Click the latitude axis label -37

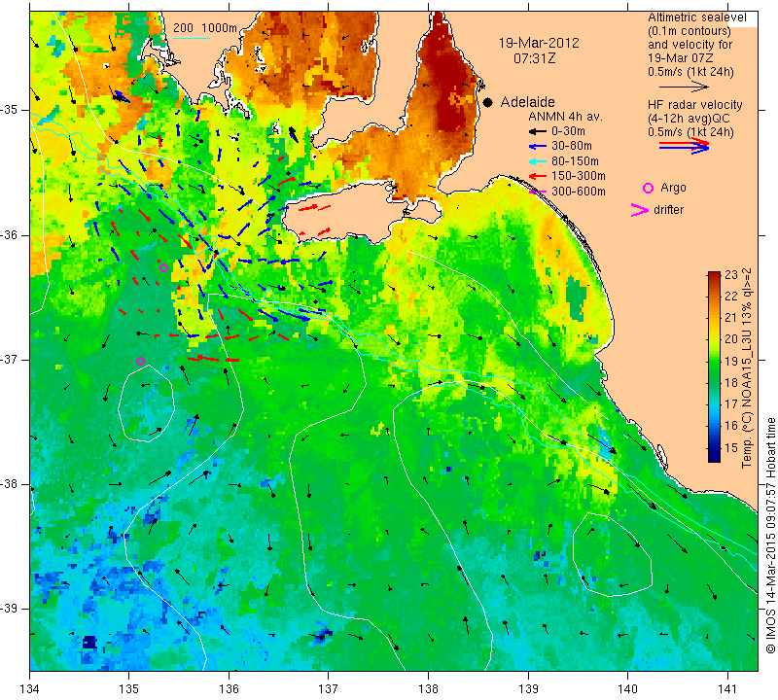point(9,359)
